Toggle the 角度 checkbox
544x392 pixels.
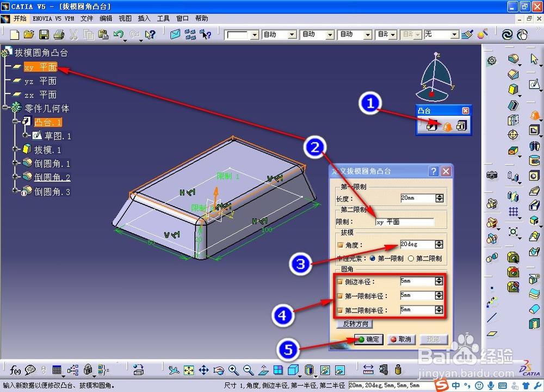point(341,245)
